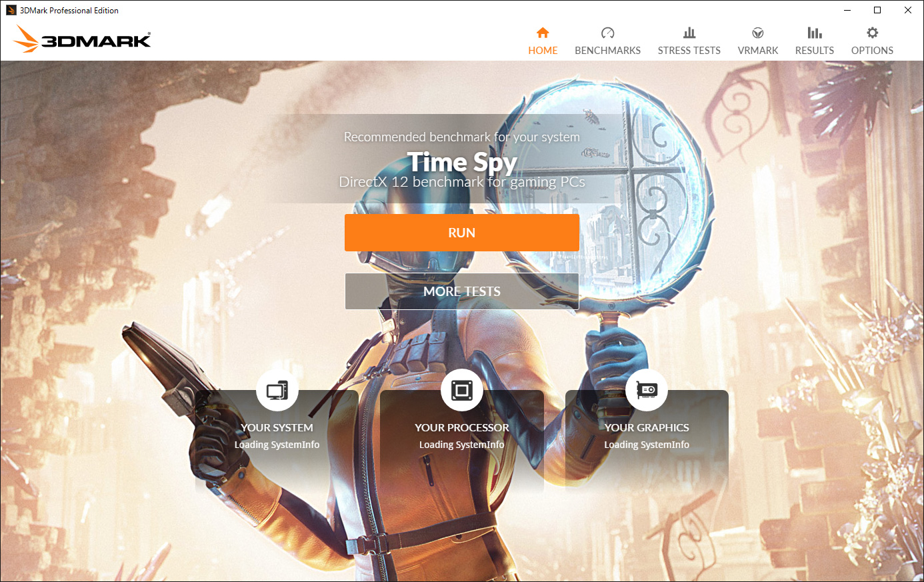Screen dimensions: 924x582
Task: Click the Options gear icon
Action: [872, 33]
